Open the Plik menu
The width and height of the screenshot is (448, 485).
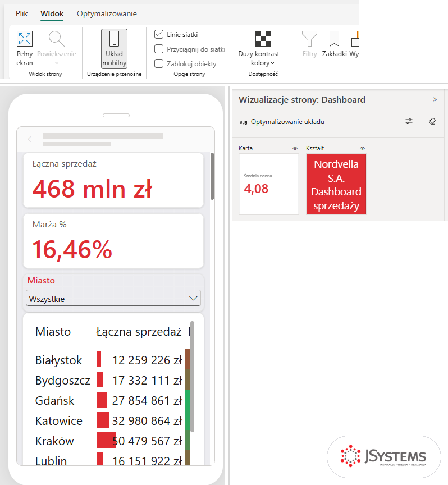point(22,13)
